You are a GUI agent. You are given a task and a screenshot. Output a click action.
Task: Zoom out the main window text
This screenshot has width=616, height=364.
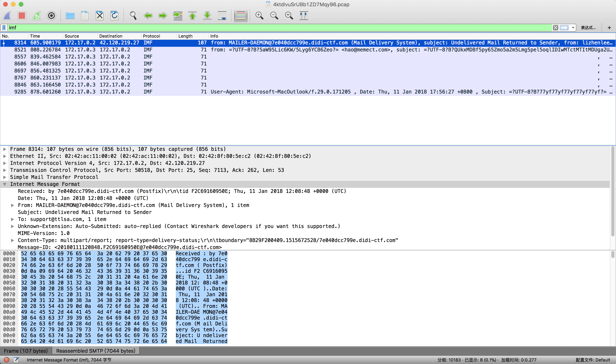pos(274,16)
